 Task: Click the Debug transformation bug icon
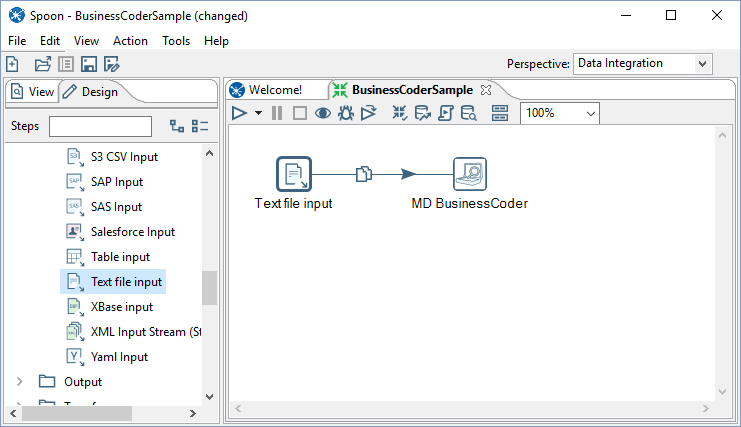coord(346,113)
